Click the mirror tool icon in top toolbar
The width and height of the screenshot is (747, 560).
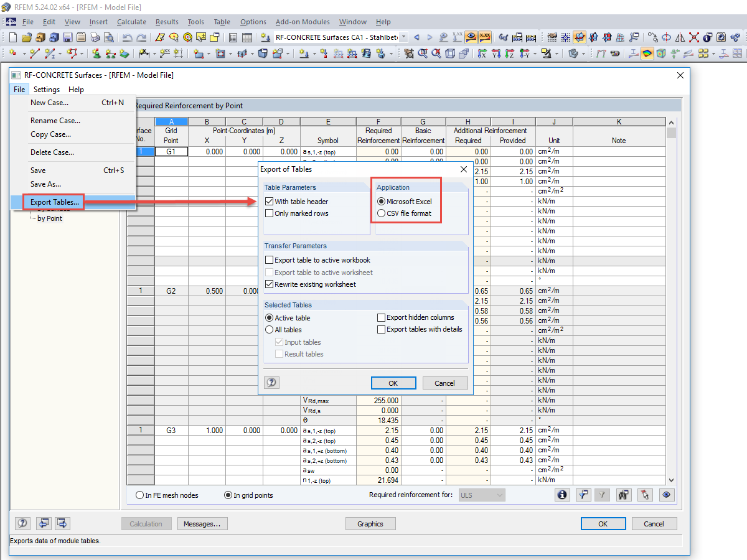(680, 37)
